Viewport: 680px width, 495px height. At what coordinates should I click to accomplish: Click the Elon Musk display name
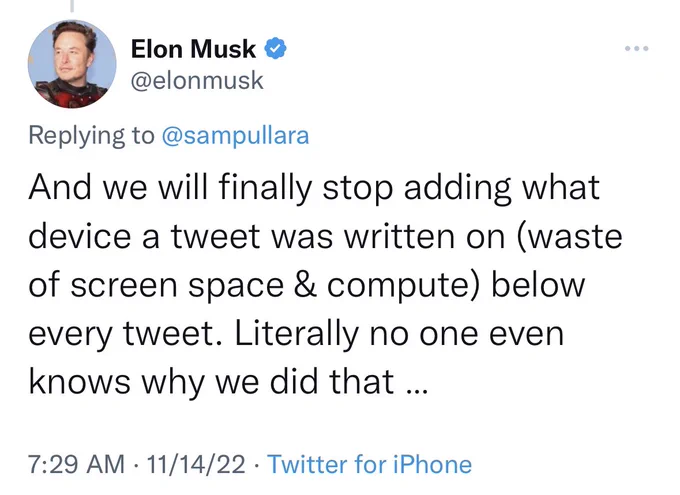click(x=193, y=49)
